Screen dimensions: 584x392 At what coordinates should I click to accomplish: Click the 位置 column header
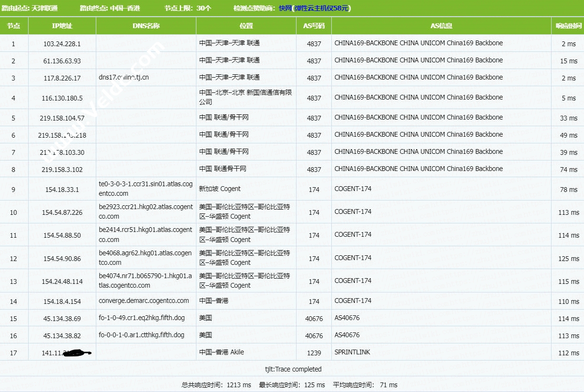246,26
